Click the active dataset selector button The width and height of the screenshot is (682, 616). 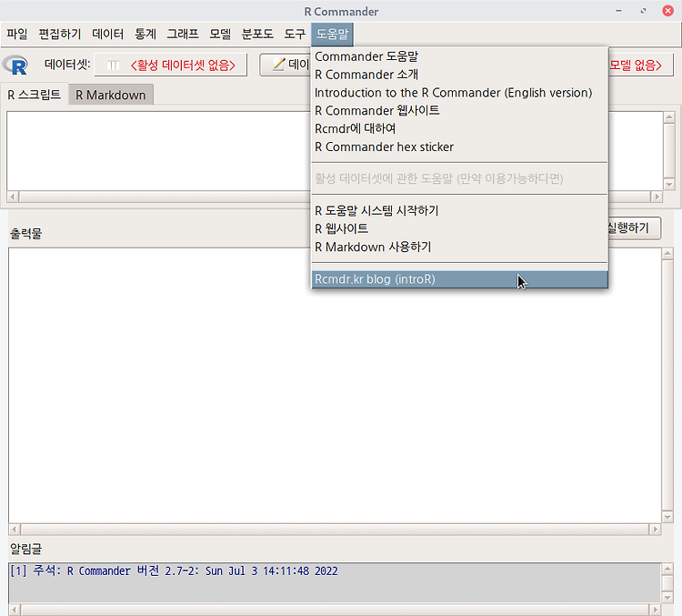(x=171, y=66)
